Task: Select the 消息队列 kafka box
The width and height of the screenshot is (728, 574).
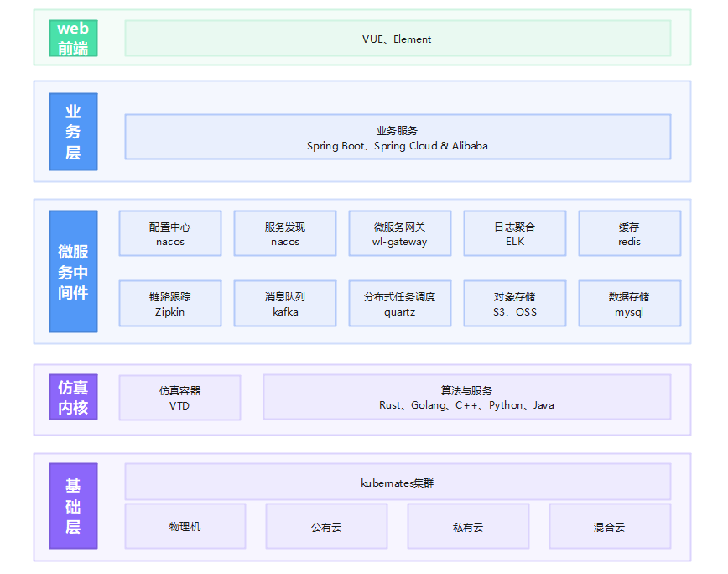Action: tap(285, 303)
